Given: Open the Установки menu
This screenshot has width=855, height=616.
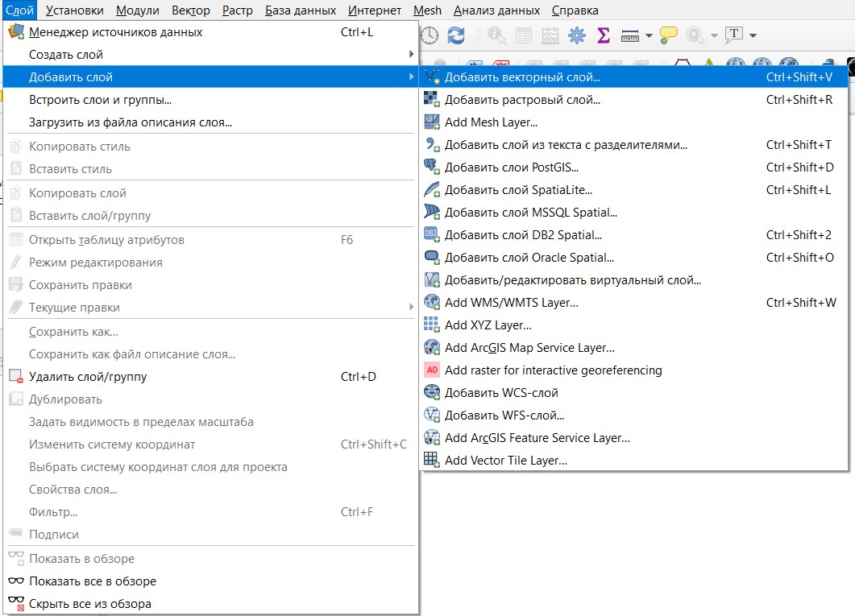Looking at the screenshot, I should [x=75, y=10].
